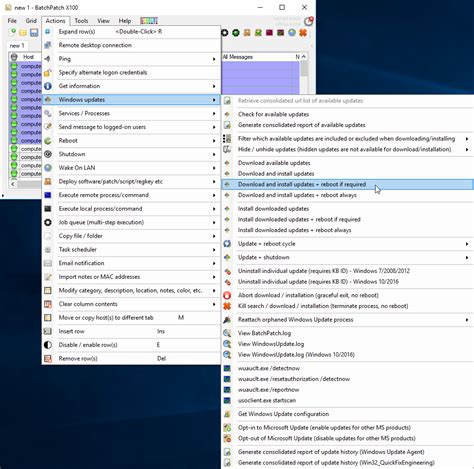The width and height of the screenshot is (474, 469).
Task: Click the Ping speaker icon
Action: [48, 59]
